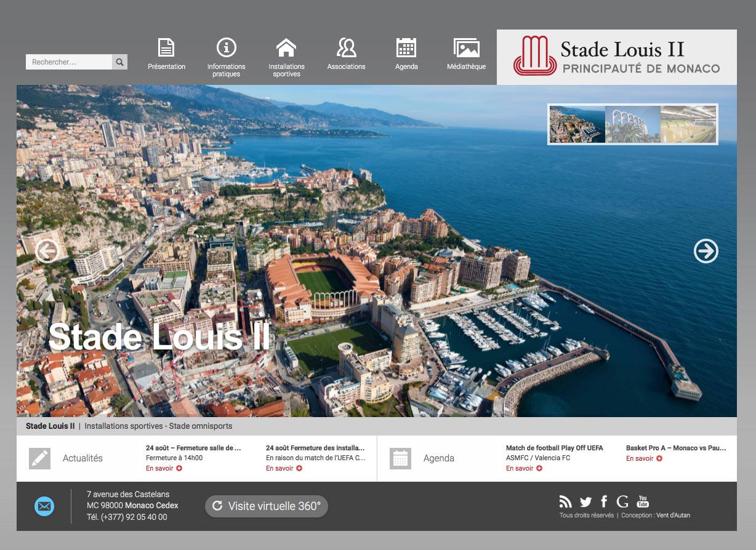Click En savoir under Basket Pro A
This screenshot has width=756, height=550.
click(x=644, y=458)
